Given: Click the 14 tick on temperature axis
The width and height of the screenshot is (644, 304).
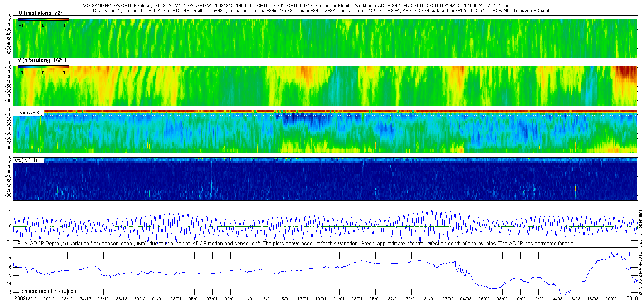Looking at the screenshot, I should coord(9,284).
